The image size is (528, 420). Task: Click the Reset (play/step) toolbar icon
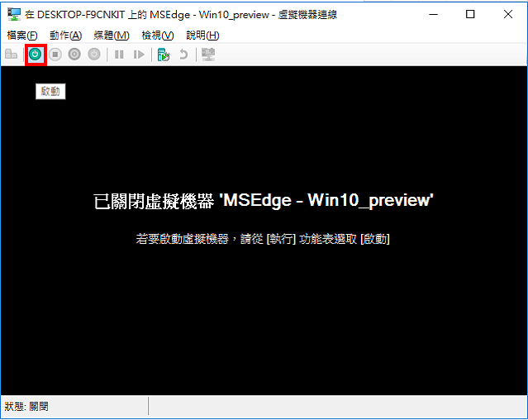point(139,55)
